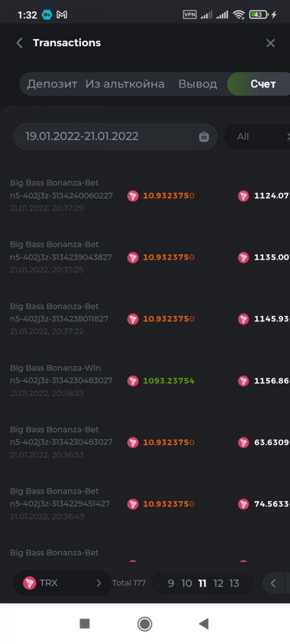
Task: Click TRX icon beside green 1093.23754 win
Action: [133, 381]
